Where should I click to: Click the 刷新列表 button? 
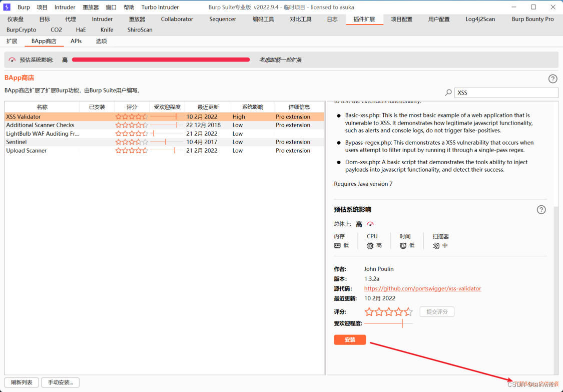click(21, 382)
